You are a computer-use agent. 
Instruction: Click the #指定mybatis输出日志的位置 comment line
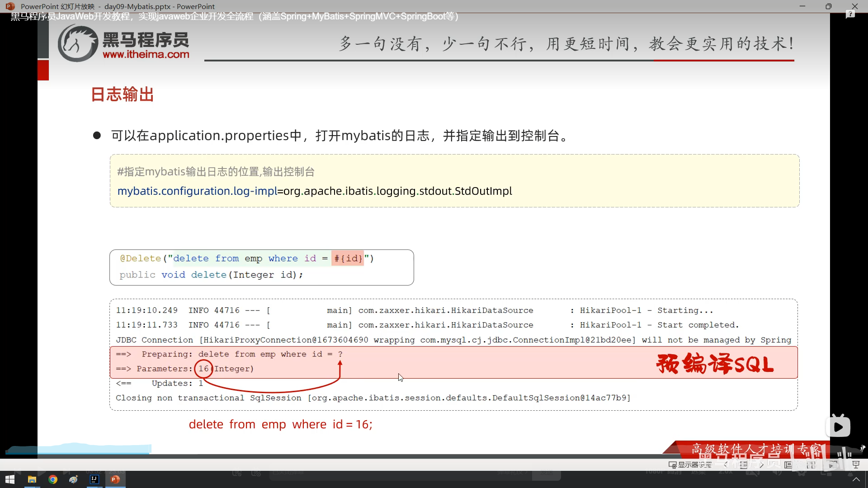pos(216,172)
